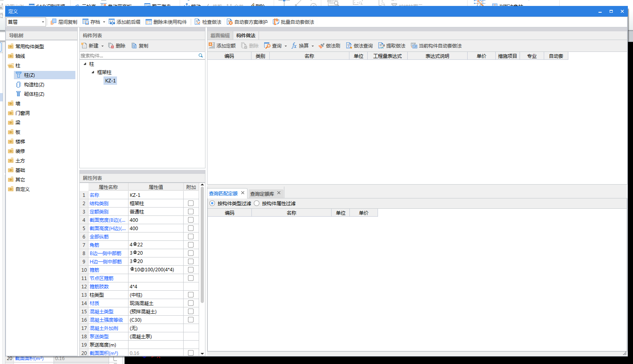
Task: Expand the 门窗洞 tree folder
Action: click(11, 113)
